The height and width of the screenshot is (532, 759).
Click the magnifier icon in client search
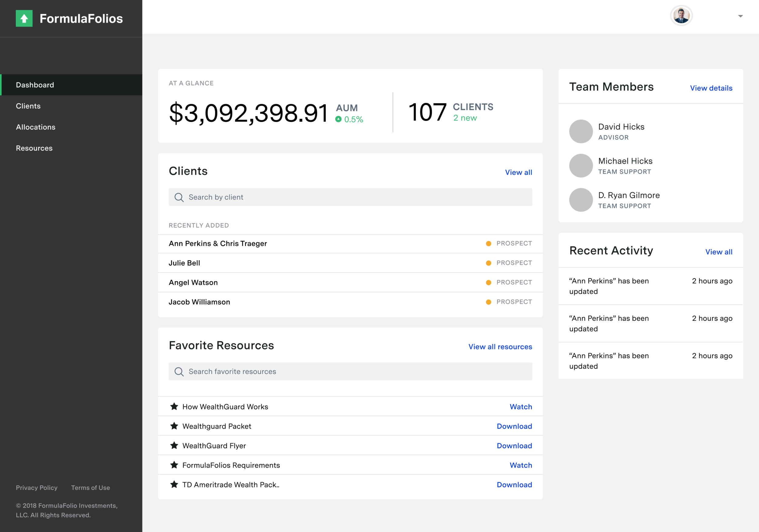pos(179,197)
